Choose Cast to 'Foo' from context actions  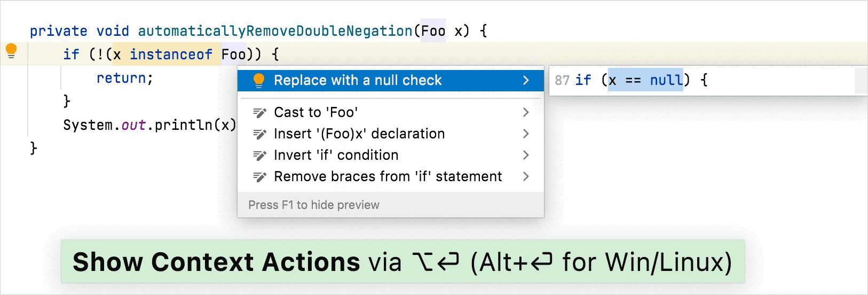(391, 112)
